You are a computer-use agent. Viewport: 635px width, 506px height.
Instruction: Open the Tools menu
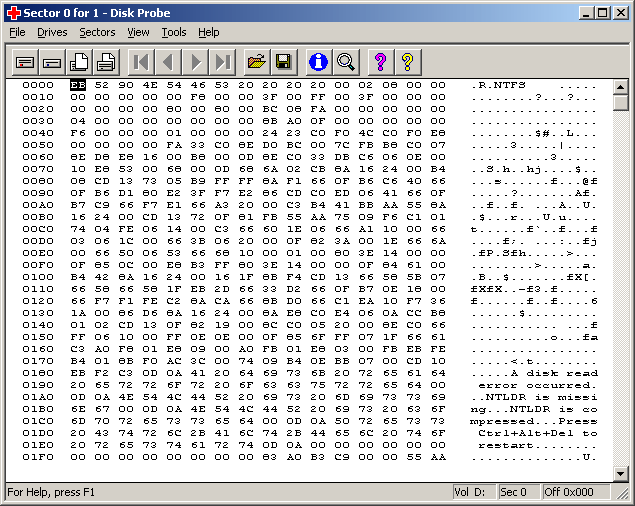[x=174, y=32]
